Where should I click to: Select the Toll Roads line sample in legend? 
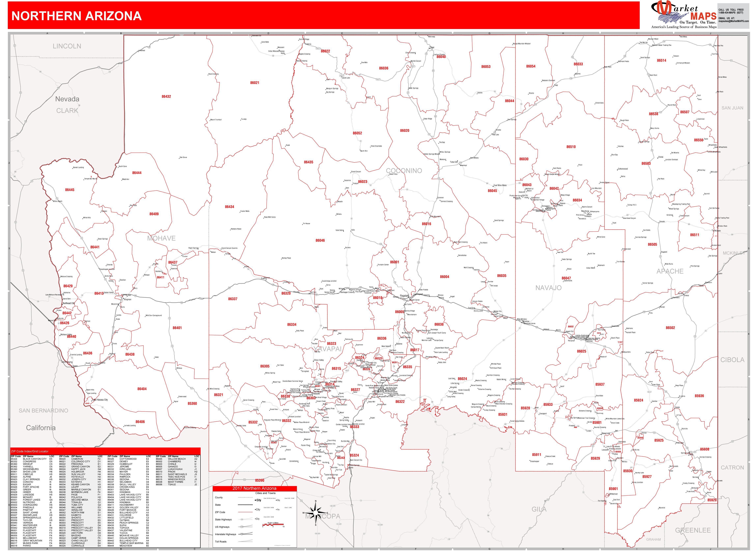(245, 542)
